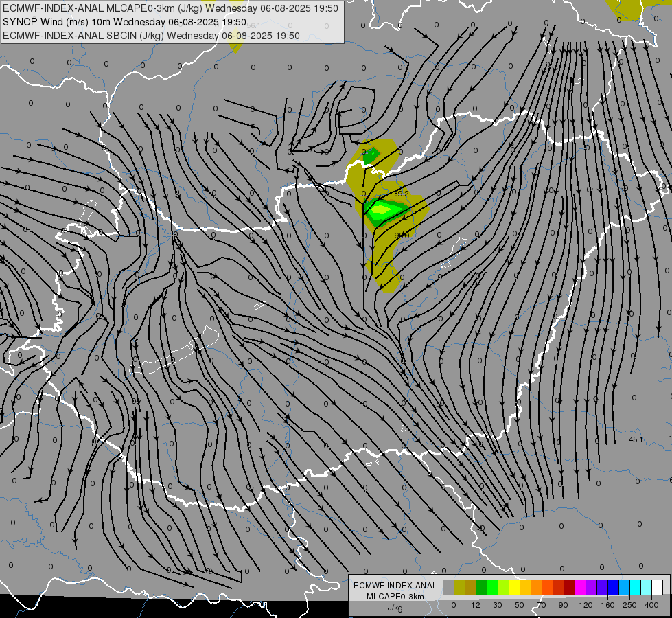This screenshot has height=618, width=672.
Task: Click the gray swatch in the MLCAPE legend
Action: pos(449,587)
